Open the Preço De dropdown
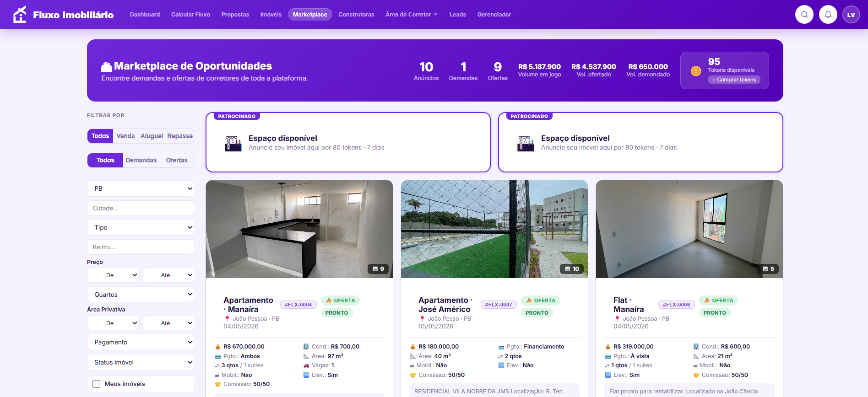The width and height of the screenshot is (868, 397). pyautogui.click(x=113, y=275)
